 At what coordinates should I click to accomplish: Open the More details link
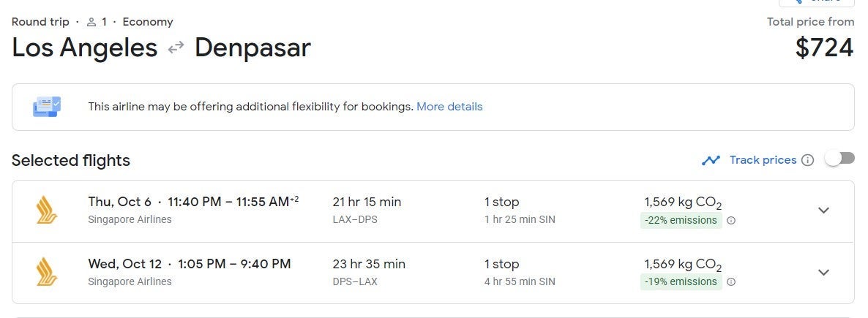coord(449,107)
